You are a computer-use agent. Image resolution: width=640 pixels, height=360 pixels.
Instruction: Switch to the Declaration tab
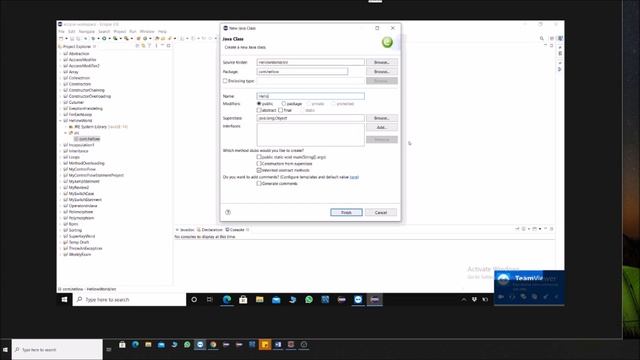(210, 230)
